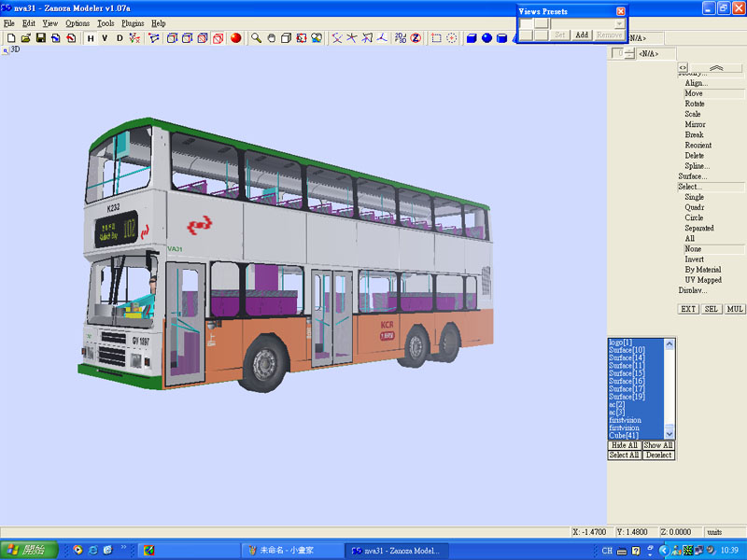Click the red Z circle icon
This screenshot has width=747, height=560.
[x=415, y=38]
